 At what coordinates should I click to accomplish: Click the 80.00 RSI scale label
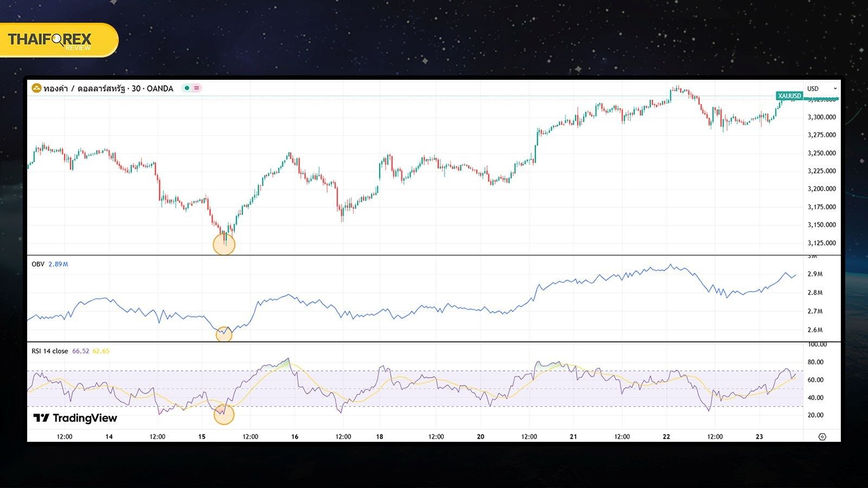pos(815,362)
